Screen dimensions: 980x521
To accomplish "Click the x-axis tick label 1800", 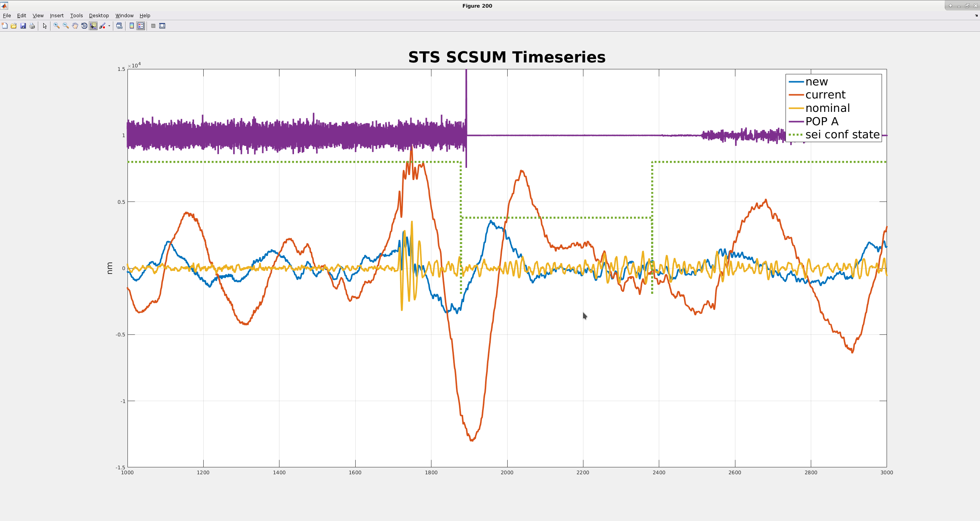I will coord(431,472).
